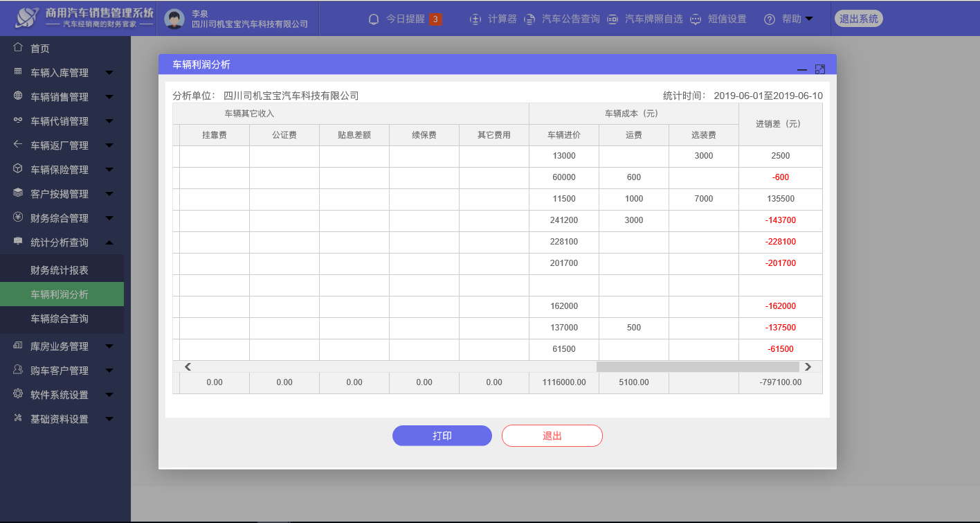
Task: Click the 车辆进价 column header
Action: pos(564,135)
